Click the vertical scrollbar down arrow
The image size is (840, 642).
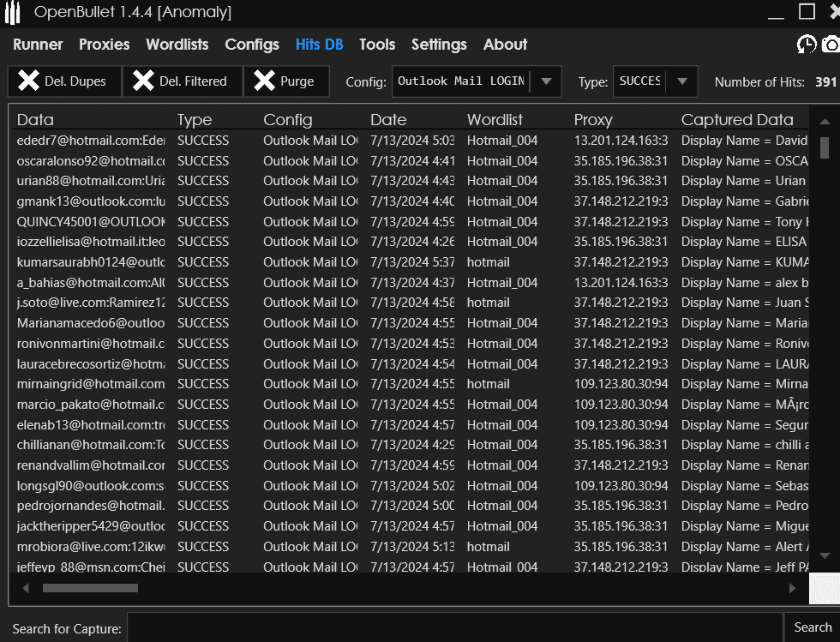click(825, 555)
